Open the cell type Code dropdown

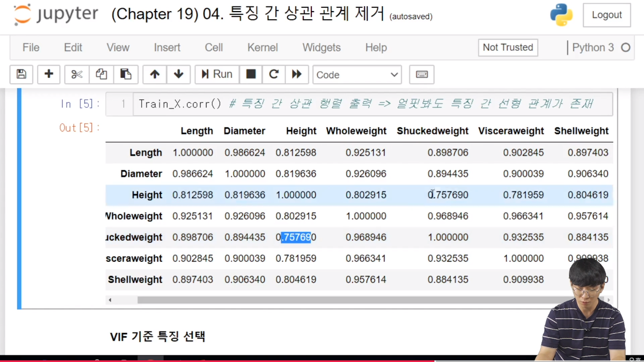[x=357, y=74]
